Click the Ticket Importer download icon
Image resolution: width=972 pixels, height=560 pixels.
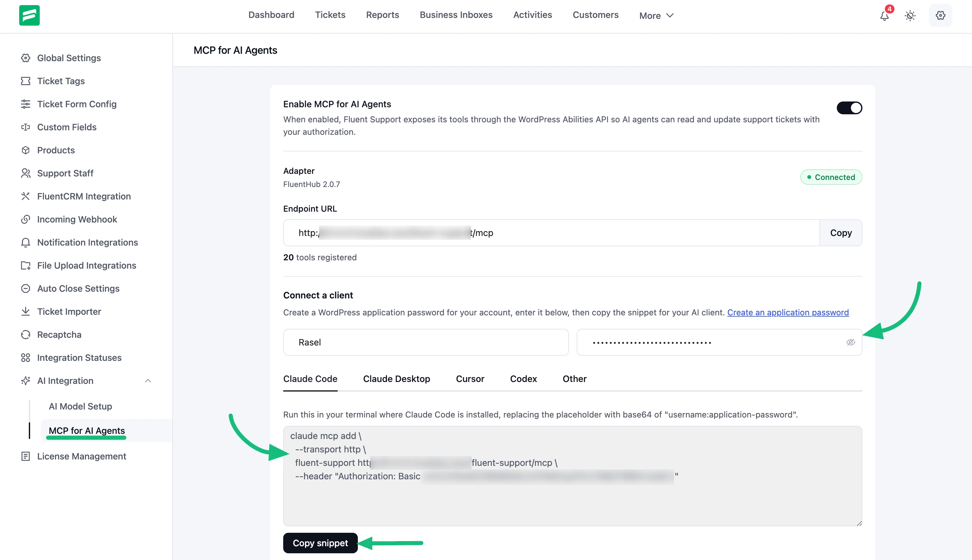tap(25, 312)
